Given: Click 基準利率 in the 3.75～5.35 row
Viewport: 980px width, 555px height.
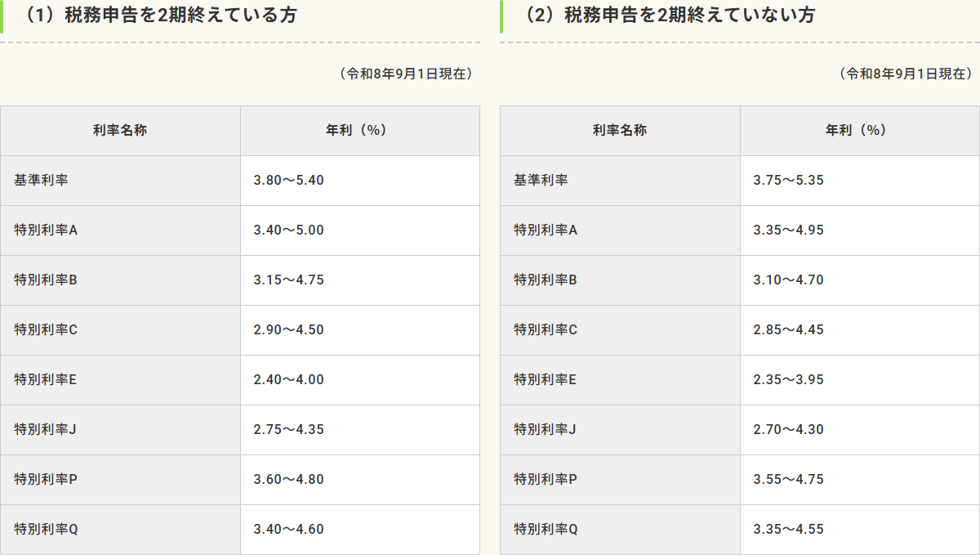Looking at the screenshot, I should [x=541, y=180].
